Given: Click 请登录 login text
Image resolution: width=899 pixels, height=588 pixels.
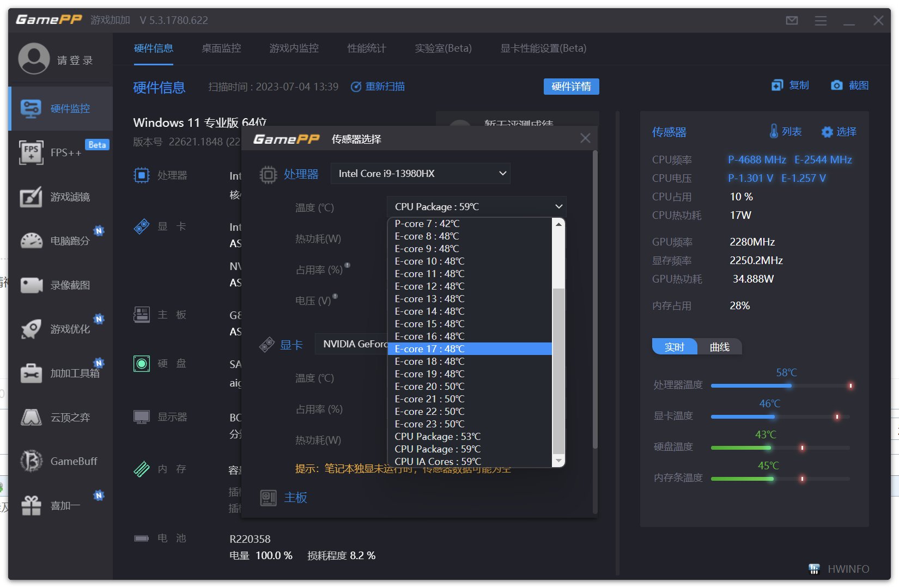Looking at the screenshot, I should coord(75,60).
